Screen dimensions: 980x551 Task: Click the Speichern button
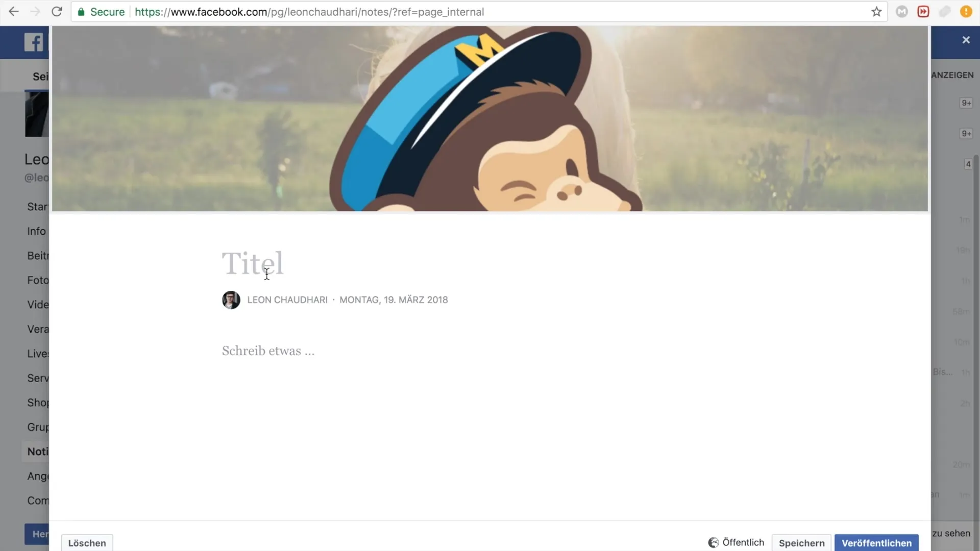pyautogui.click(x=801, y=543)
